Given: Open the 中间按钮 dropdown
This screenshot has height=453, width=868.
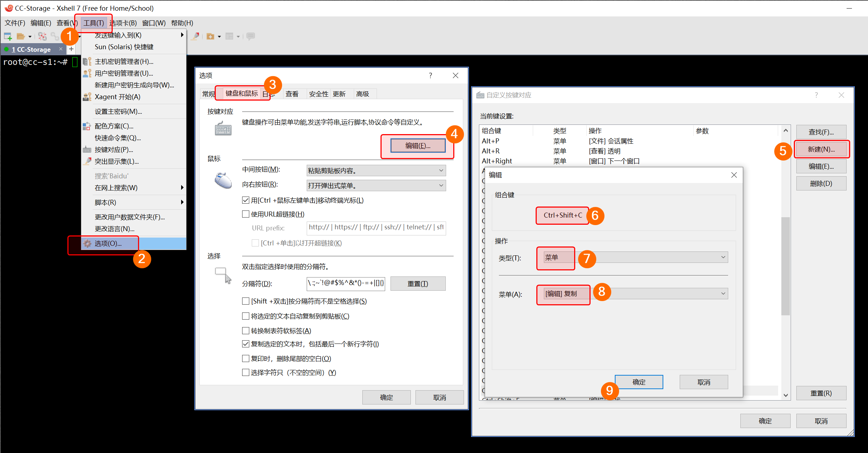Looking at the screenshot, I should point(376,170).
